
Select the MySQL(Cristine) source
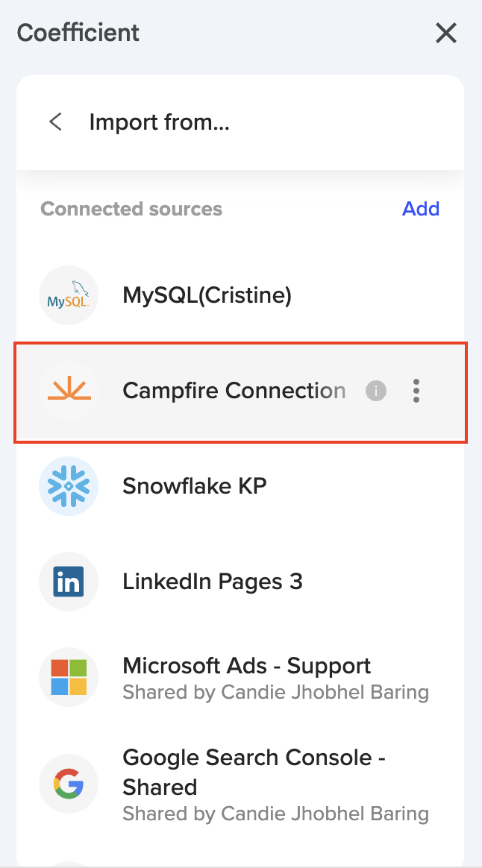pos(207,296)
